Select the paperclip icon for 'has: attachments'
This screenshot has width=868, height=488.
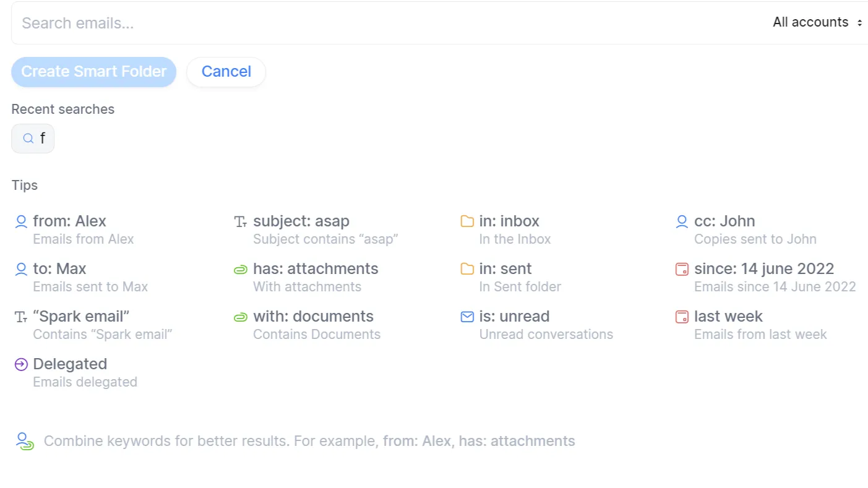coord(240,269)
